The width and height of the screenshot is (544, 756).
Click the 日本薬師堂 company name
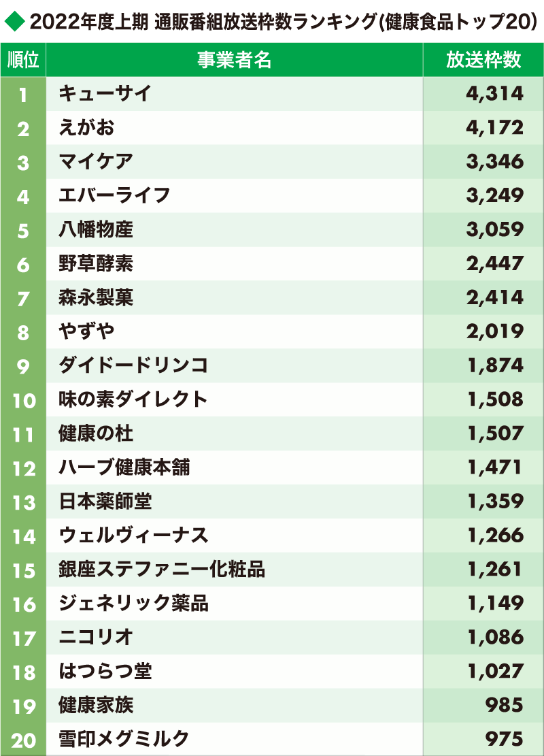[x=105, y=501]
